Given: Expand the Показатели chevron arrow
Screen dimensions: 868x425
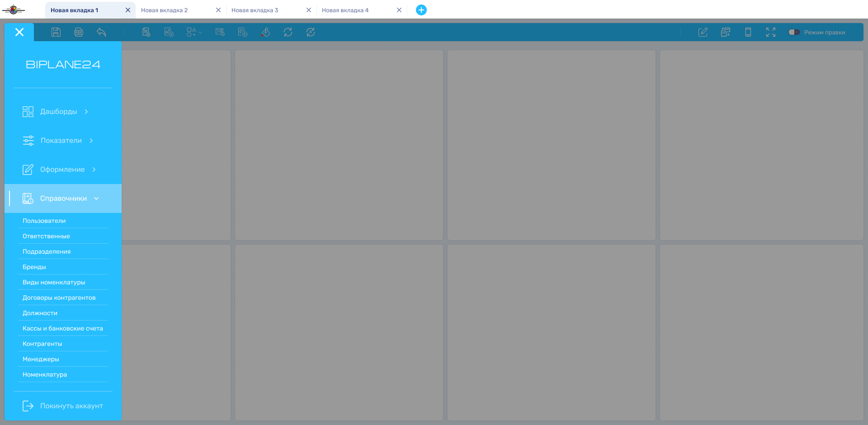Looking at the screenshot, I should (x=91, y=141).
